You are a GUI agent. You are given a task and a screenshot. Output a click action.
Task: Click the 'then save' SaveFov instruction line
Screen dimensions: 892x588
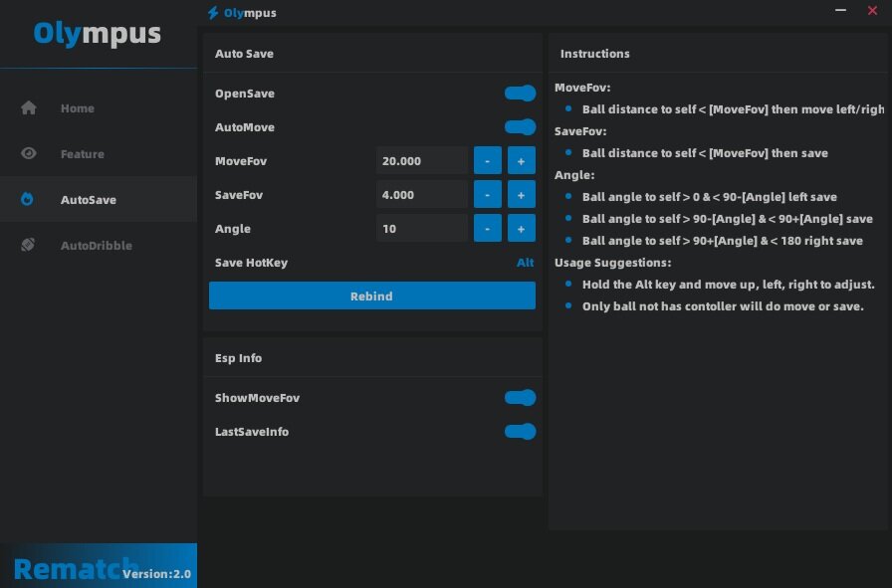coord(705,153)
